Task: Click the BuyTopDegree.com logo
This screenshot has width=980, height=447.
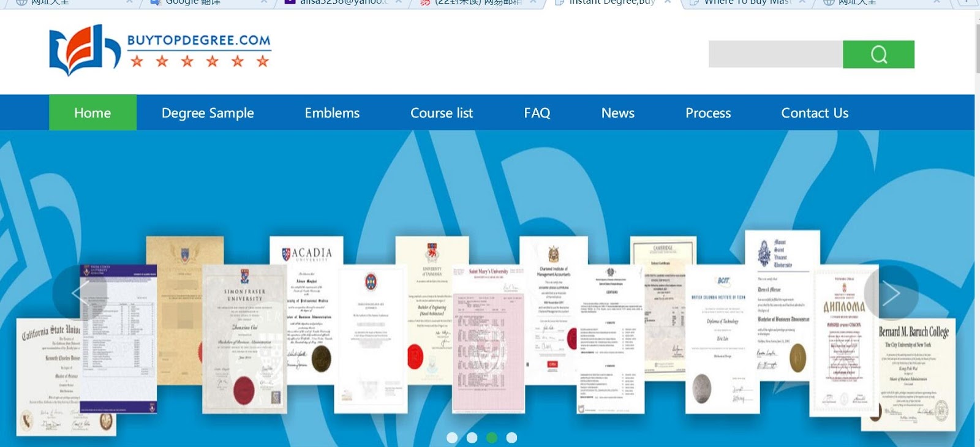Action: pyautogui.click(x=160, y=50)
